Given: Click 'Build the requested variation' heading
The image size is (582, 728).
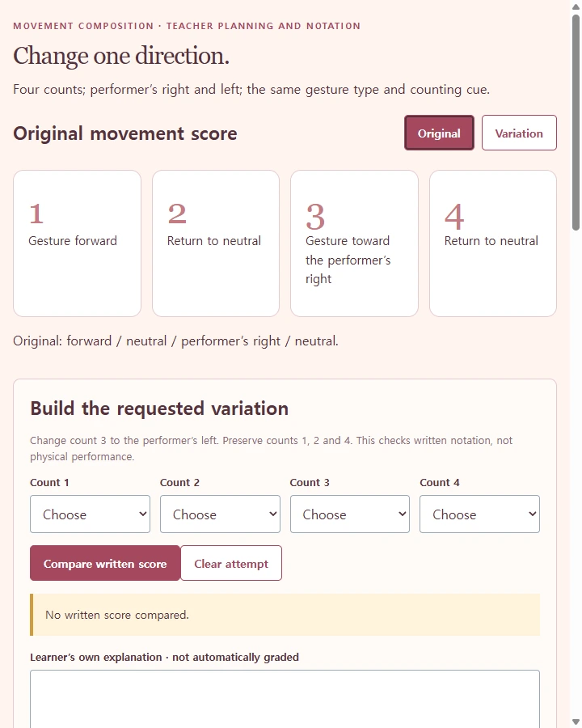Looking at the screenshot, I should click(159, 408).
